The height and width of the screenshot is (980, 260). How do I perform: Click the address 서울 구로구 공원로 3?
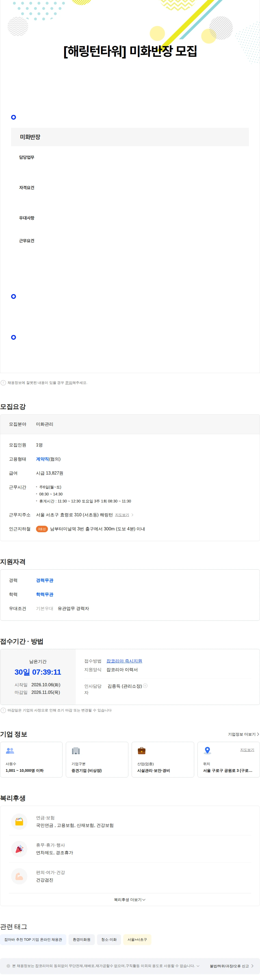click(x=228, y=770)
